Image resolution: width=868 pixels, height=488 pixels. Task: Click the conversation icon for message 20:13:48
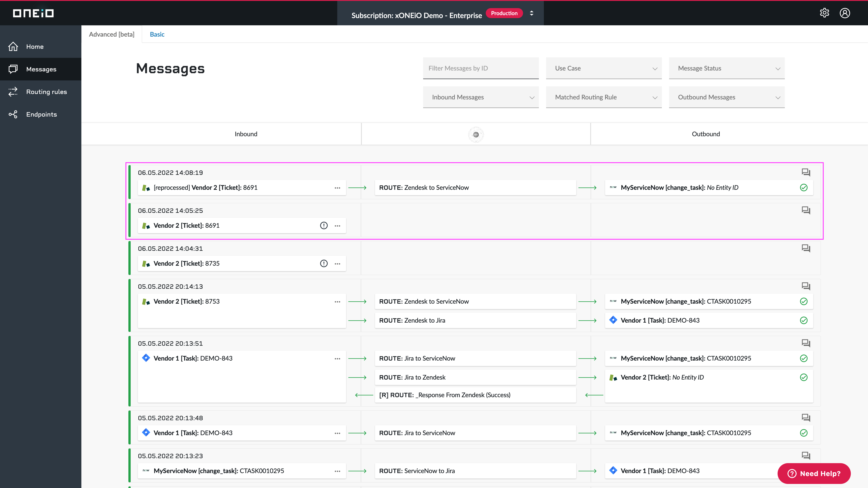pyautogui.click(x=806, y=418)
